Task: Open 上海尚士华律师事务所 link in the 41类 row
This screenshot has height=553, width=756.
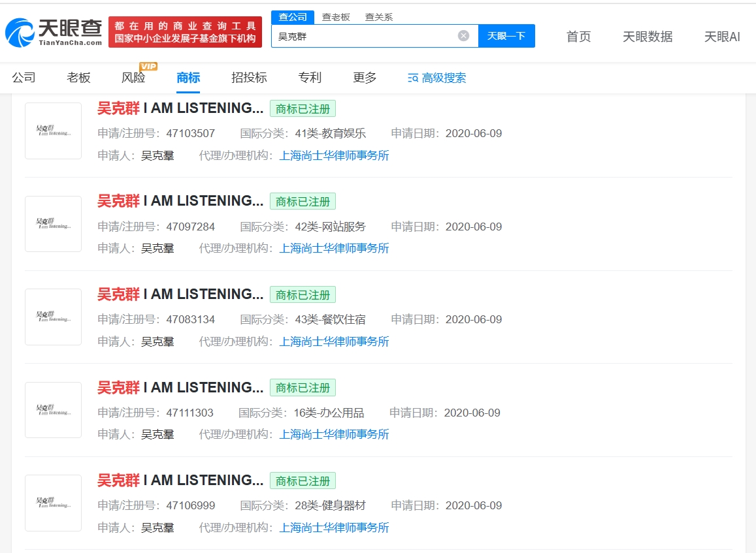Action: pos(334,155)
